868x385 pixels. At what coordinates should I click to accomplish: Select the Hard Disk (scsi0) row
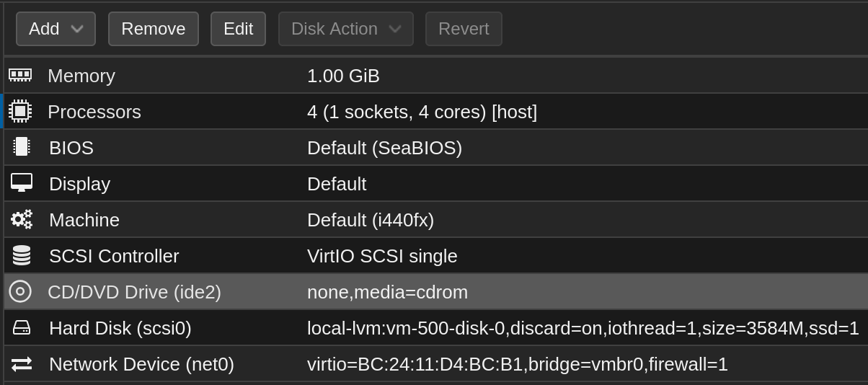click(435, 328)
